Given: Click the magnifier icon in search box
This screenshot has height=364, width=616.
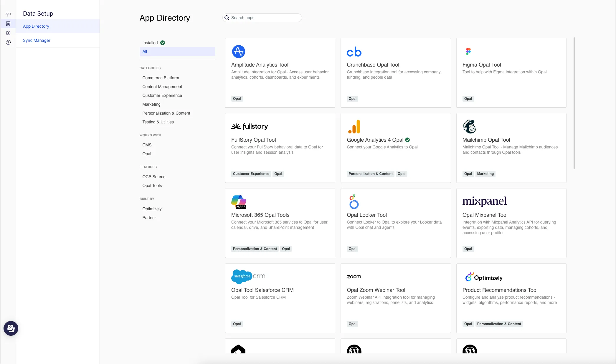Looking at the screenshot, I should click(227, 18).
